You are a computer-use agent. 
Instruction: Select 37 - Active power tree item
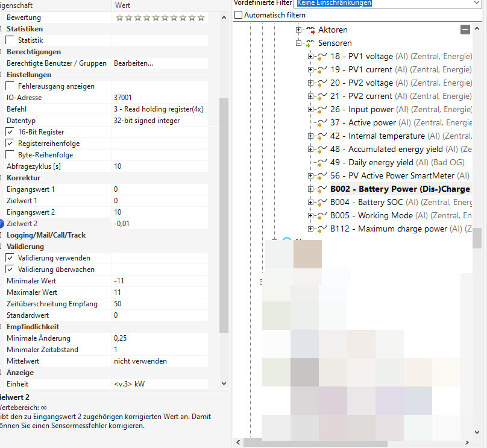tap(401, 123)
